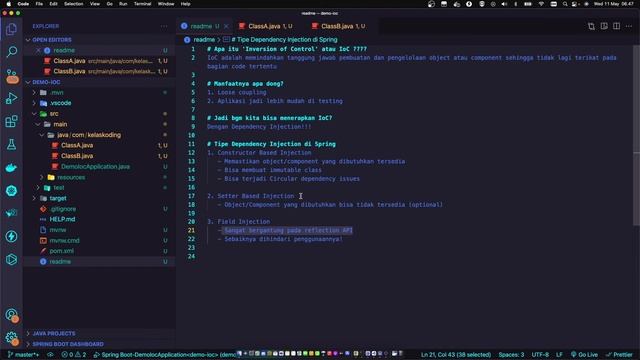Open the Extensions view
The image size is (640, 360).
pos(11,121)
